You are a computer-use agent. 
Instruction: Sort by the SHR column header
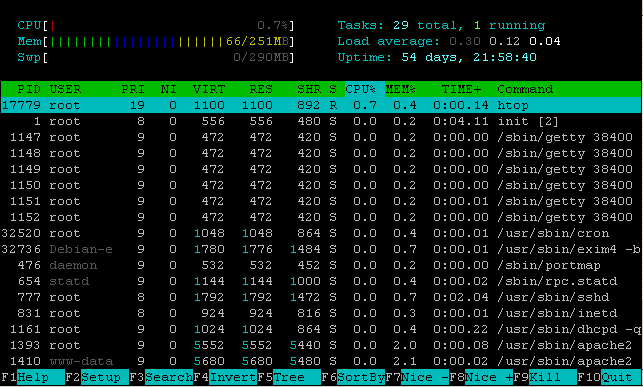point(309,89)
